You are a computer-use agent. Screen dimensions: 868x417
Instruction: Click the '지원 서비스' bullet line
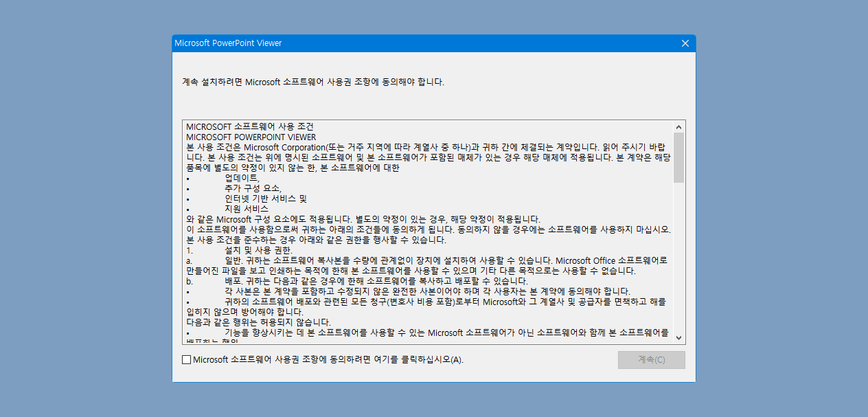tap(227, 209)
